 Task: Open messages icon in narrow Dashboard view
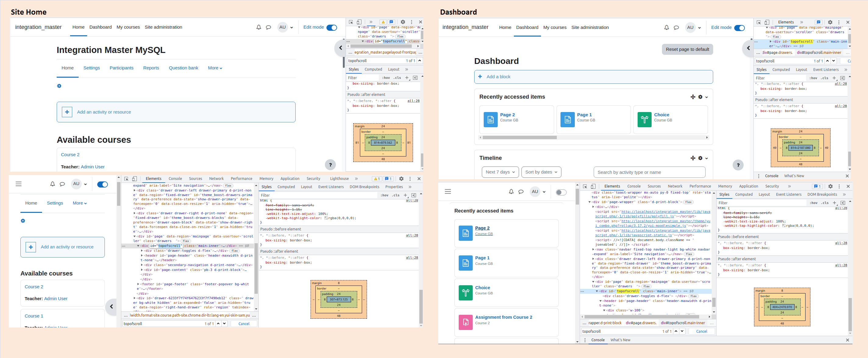(521, 191)
